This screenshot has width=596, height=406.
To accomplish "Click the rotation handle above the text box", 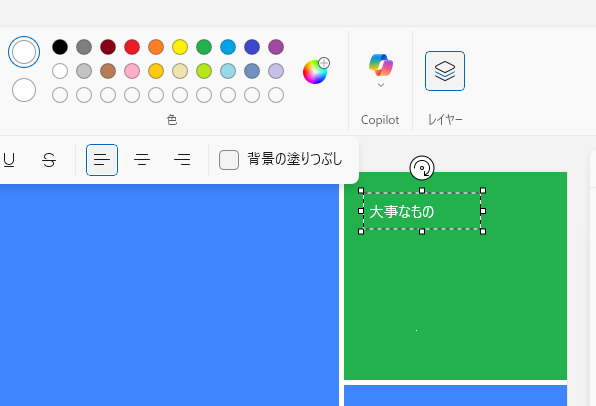I will point(422,168).
